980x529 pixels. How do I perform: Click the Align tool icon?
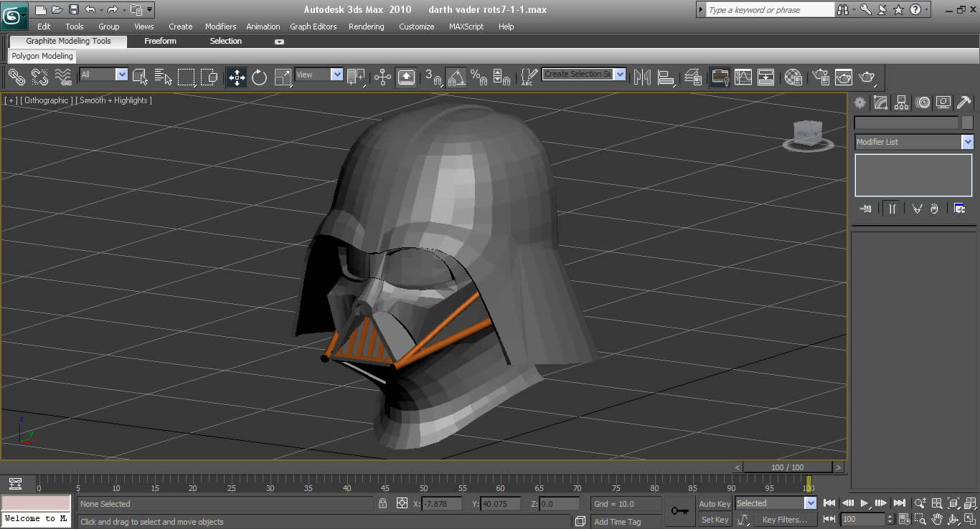coord(666,77)
